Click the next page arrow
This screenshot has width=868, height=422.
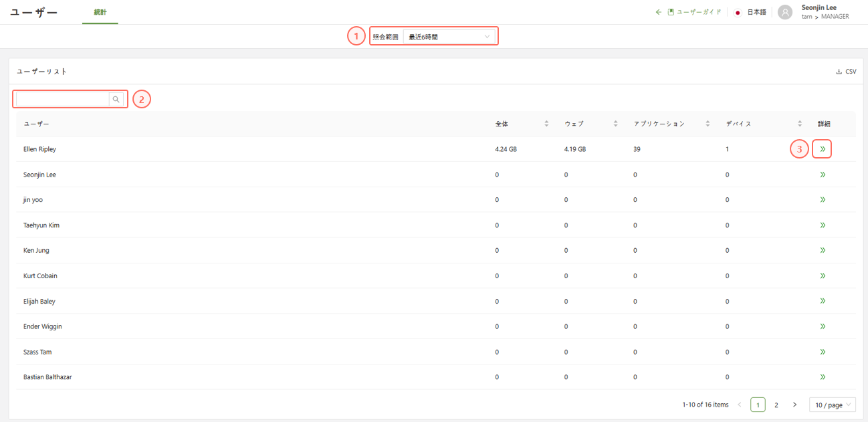click(x=794, y=405)
